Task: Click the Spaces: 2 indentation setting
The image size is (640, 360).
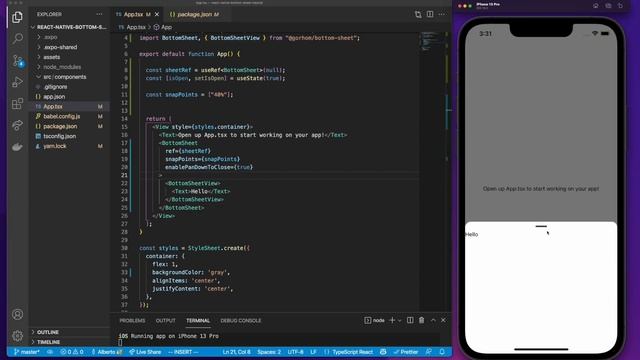Action: pos(269,352)
